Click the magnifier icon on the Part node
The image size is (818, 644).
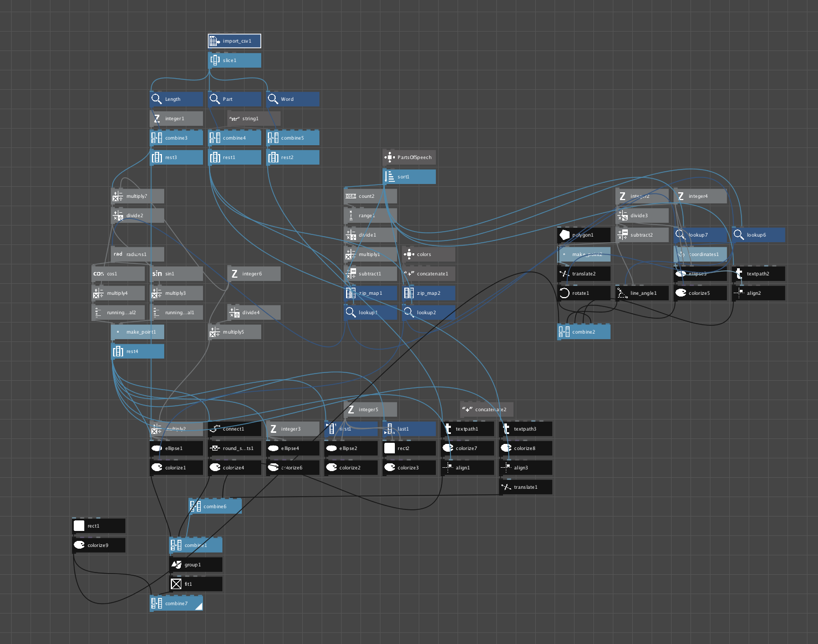pyautogui.click(x=215, y=99)
